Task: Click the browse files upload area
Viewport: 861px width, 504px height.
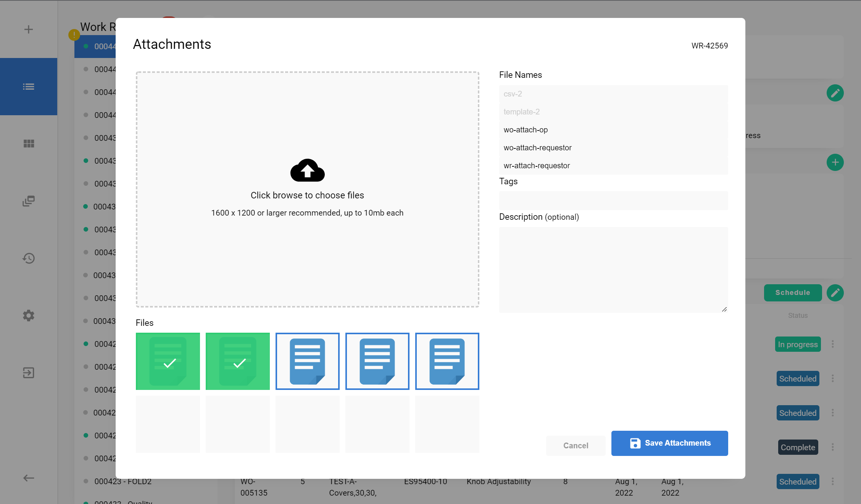Action: tap(307, 189)
